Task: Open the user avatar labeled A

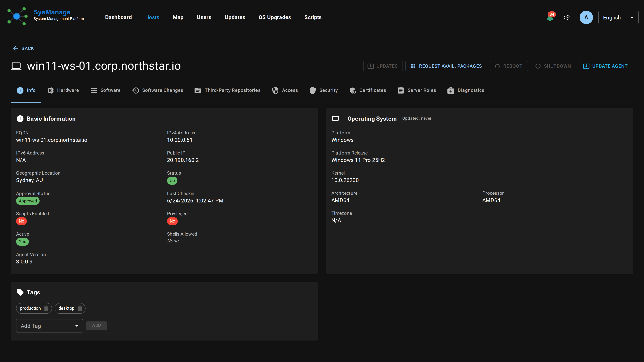Action: coord(586,17)
